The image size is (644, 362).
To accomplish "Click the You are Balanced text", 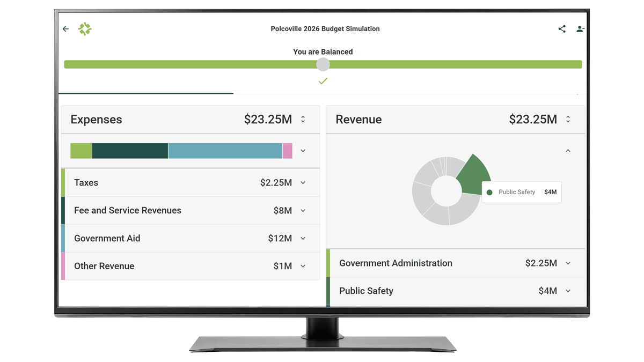I will (x=323, y=52).
